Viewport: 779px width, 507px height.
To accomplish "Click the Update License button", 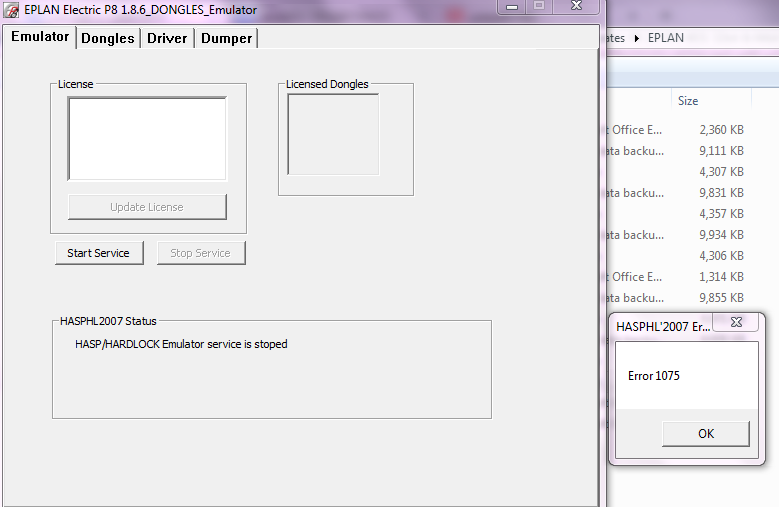I will (x=147, y=207).
